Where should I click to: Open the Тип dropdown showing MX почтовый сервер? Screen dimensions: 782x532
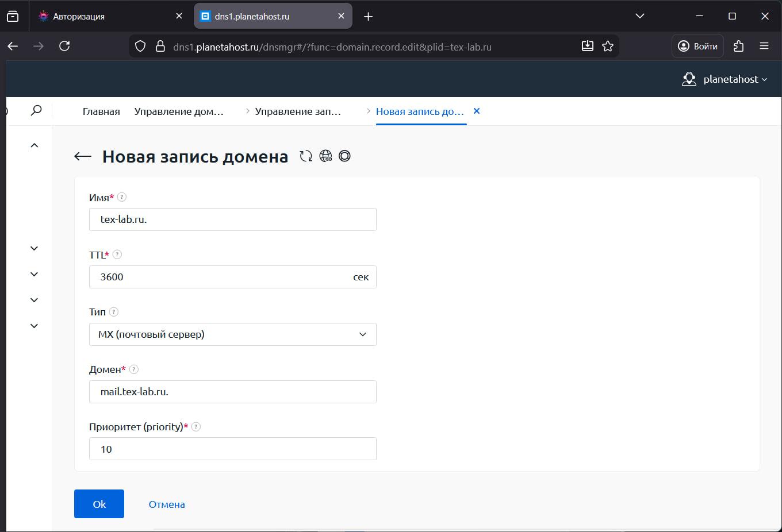[x=232, y=334]
